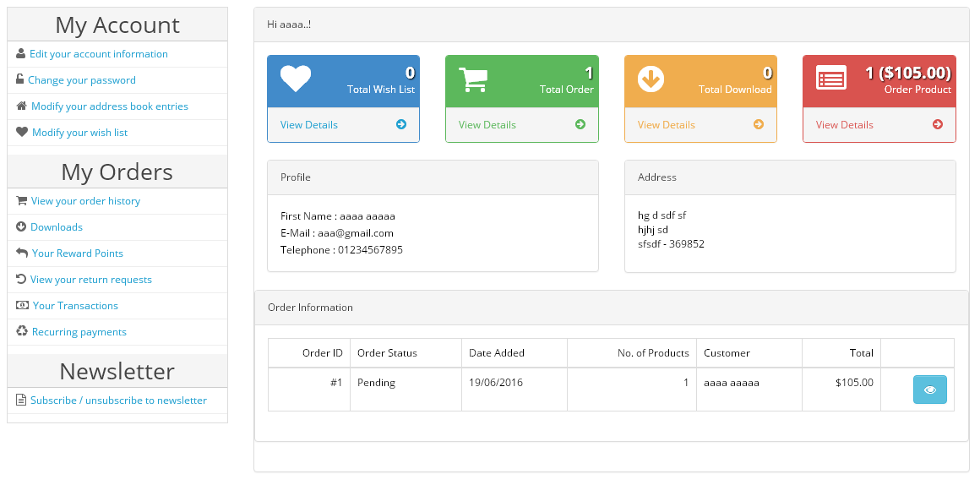Select View your order history
Viewport: 980px width, 485px height.
click(x=85, y=200)
